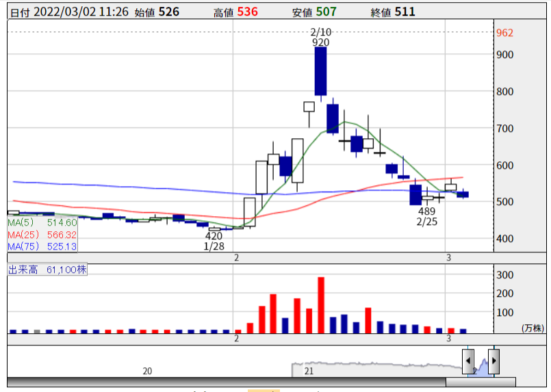Click the (万株) volume unit label
The height and width of the screenshot is (392, 551).
(533, 328)
